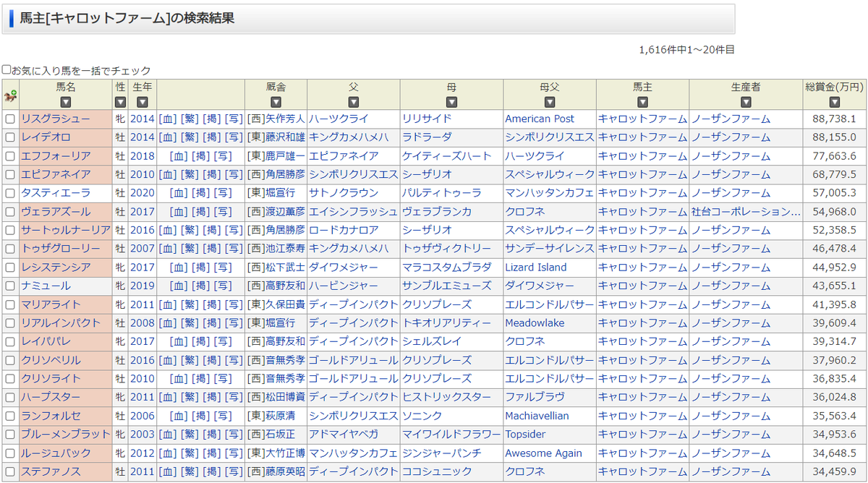
Task: Open broodmare sire Lizard Island link
Action: tap(536, 268)
